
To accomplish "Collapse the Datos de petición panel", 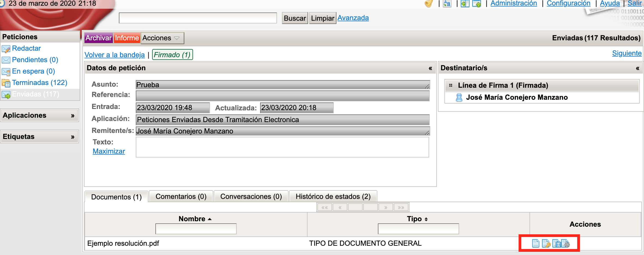I will point(430,68).
